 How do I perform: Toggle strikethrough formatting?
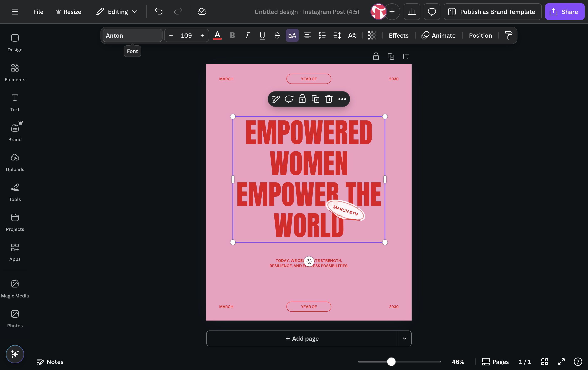click(277, 35)
